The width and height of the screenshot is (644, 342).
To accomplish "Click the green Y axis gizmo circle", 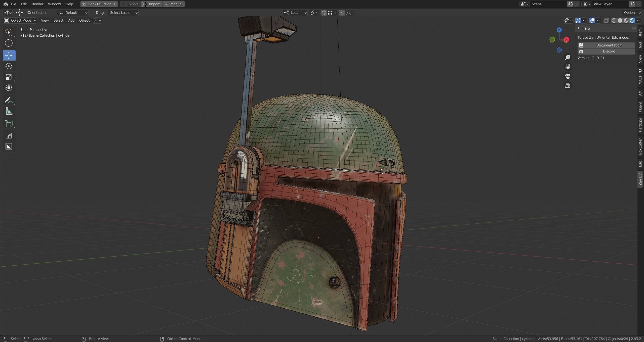I will click(552, 39).
